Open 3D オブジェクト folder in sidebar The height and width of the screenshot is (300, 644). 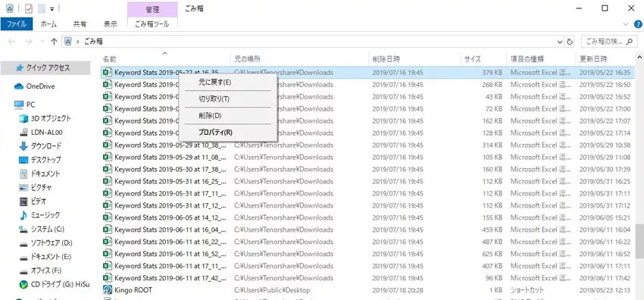pos(51,118)
